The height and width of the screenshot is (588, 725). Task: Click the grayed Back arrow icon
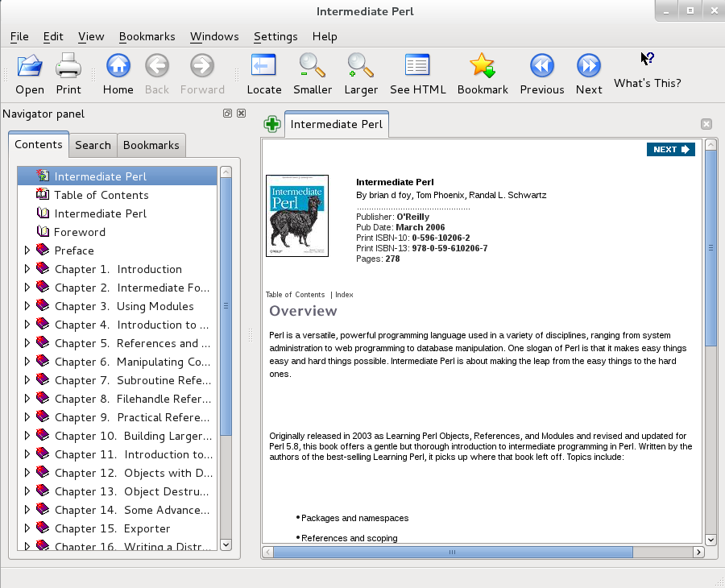tap(157, 65)
